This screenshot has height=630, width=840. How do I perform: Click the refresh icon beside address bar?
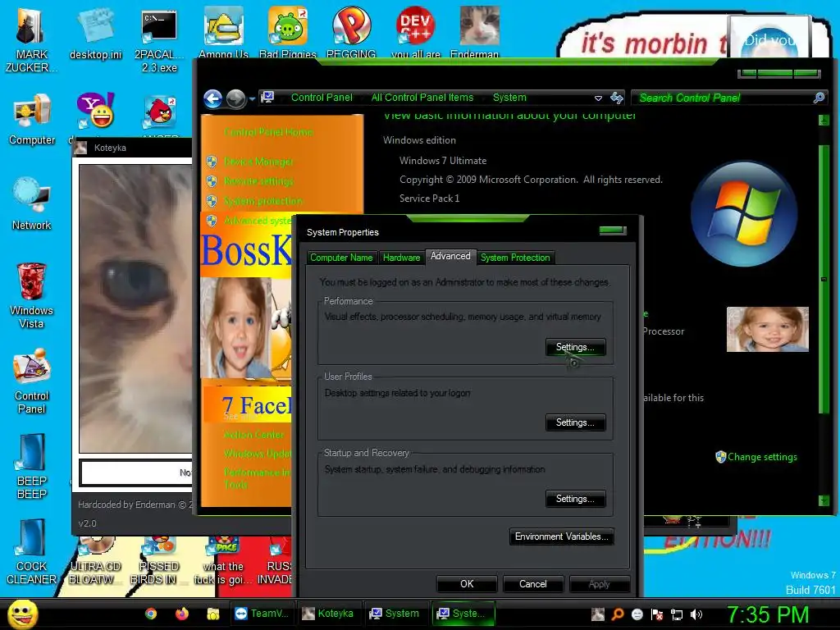pos(617,98)
